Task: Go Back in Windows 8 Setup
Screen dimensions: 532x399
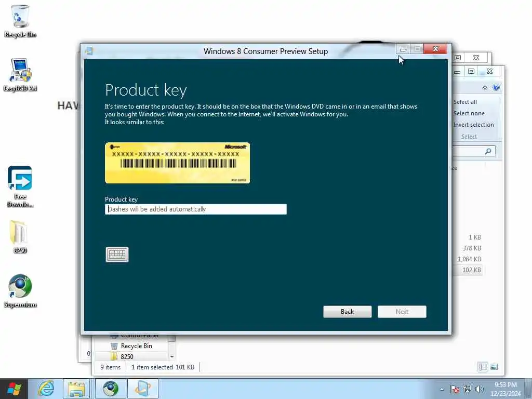Action: pyautogui.click(x=347, y=312)
